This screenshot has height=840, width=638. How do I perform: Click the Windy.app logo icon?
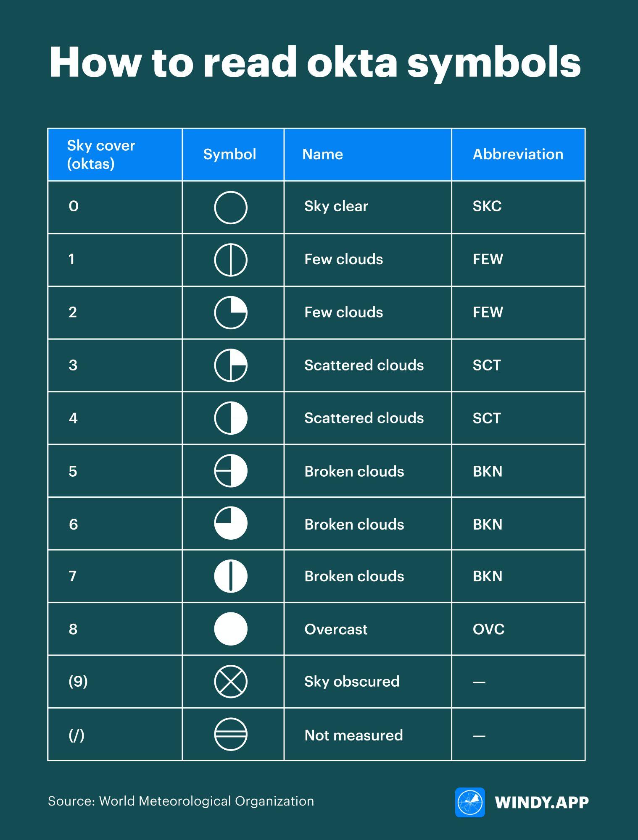(x=470, y=802)
